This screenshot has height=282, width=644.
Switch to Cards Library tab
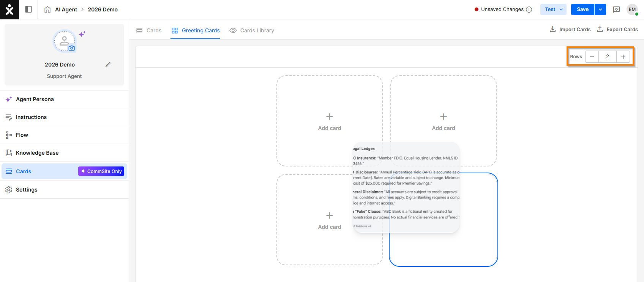tap(252, 30)
